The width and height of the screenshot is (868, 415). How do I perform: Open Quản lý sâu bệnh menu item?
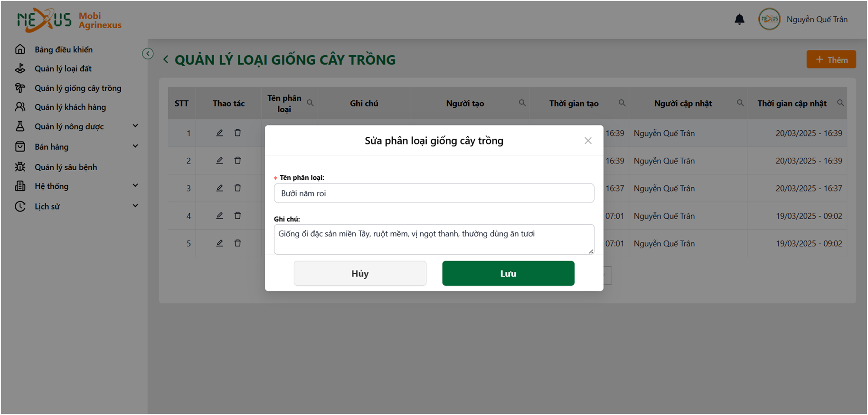tap(66, 167)
